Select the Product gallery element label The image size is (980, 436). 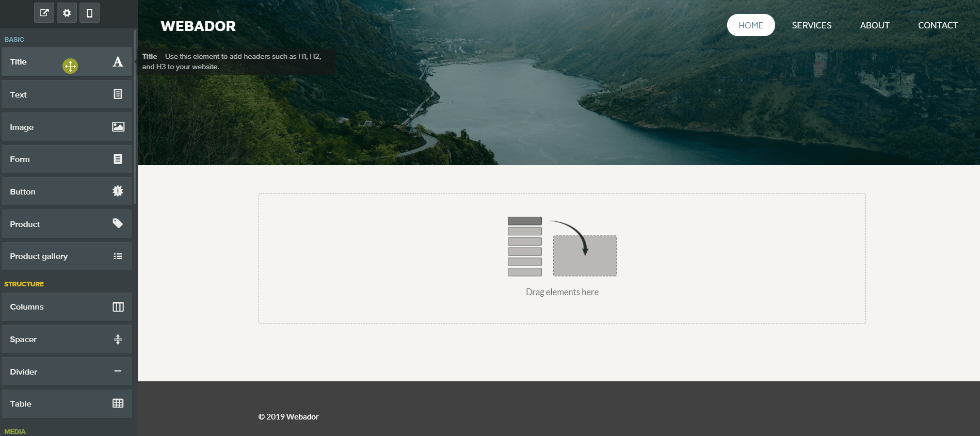point(39,256)
